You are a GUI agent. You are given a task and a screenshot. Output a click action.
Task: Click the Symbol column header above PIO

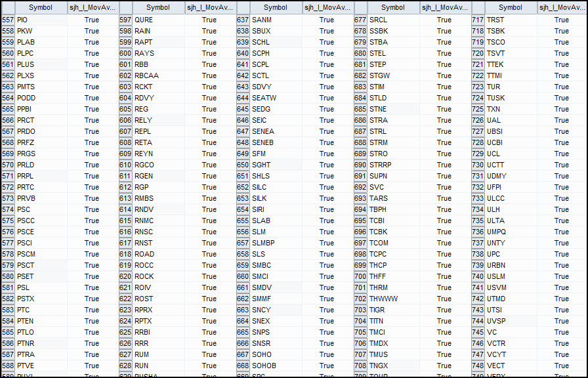click(41, 7)
